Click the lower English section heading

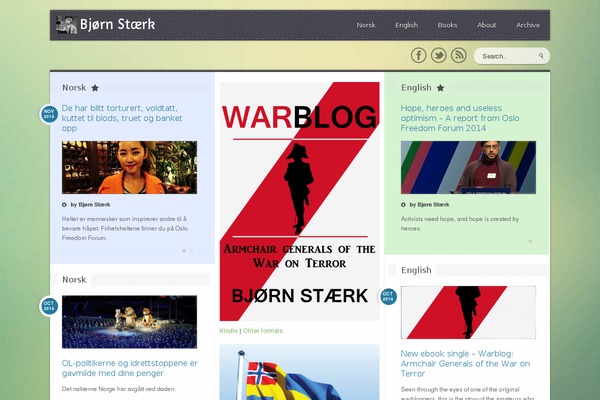click(x=416, y=270)
